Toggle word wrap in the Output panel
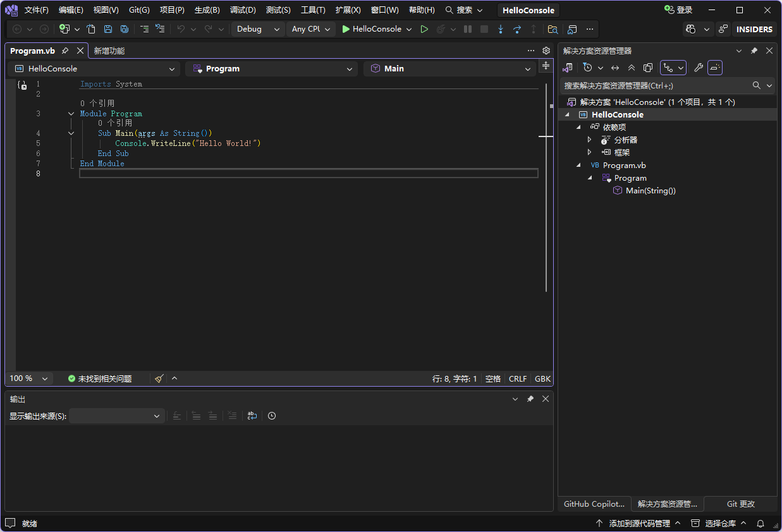Image resolution: width=782 pixels, height=532 pixels. click(x=252, y=416)
